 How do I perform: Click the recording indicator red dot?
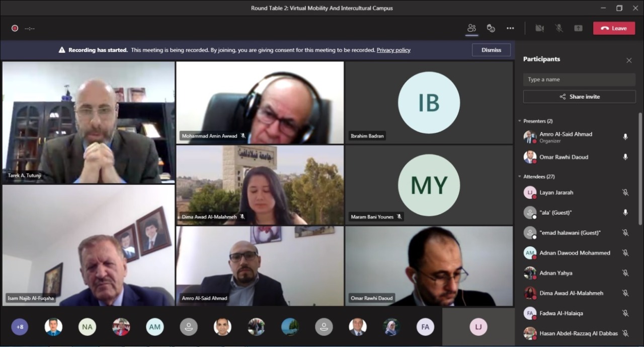point(15,28)
